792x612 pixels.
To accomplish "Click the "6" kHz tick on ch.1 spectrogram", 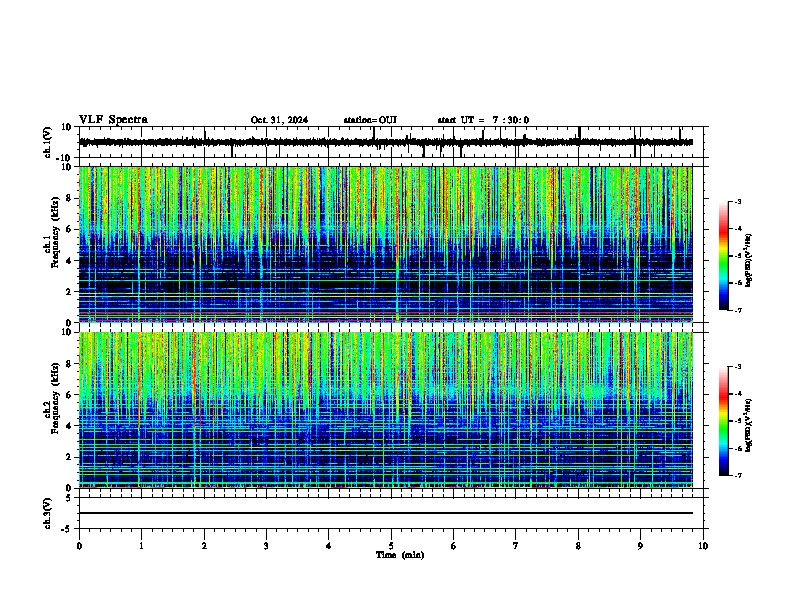I will pyautogui.click(x=70, y=230).
